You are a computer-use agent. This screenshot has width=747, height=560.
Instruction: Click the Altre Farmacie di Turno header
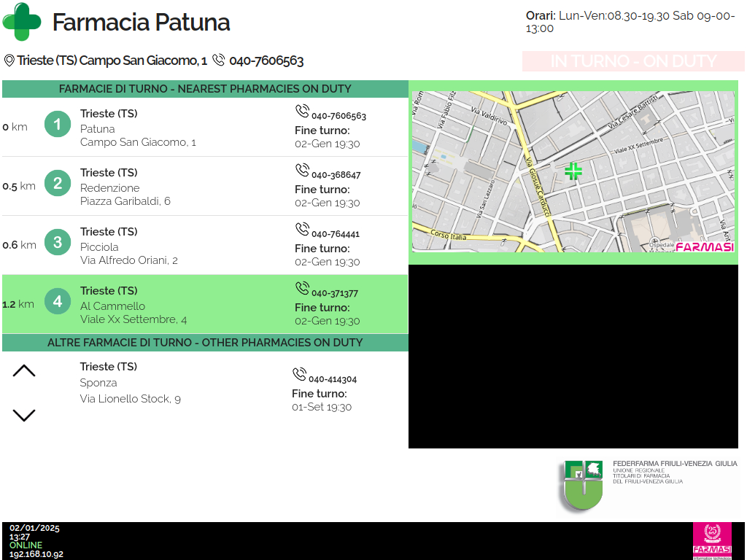(205, 343)
